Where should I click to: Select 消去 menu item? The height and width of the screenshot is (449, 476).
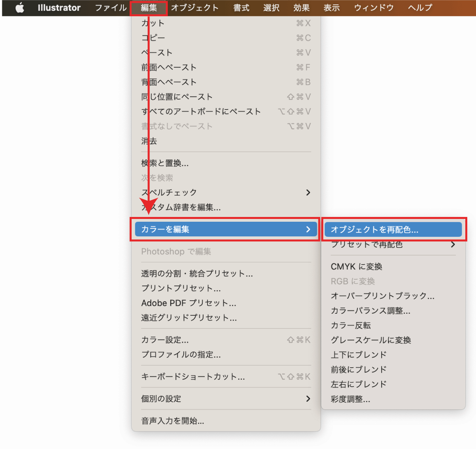click(226, 141)
